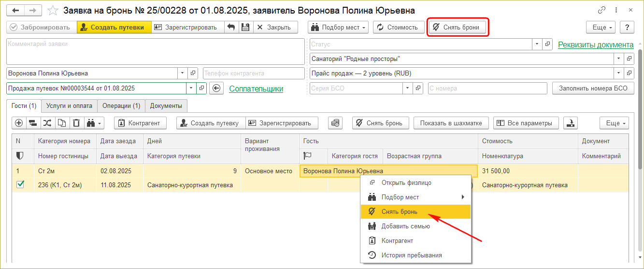The height and width of the screenshot is (269, 644).
Task: Open linked form of Санаторий field
Action: (x=629, y=59)
